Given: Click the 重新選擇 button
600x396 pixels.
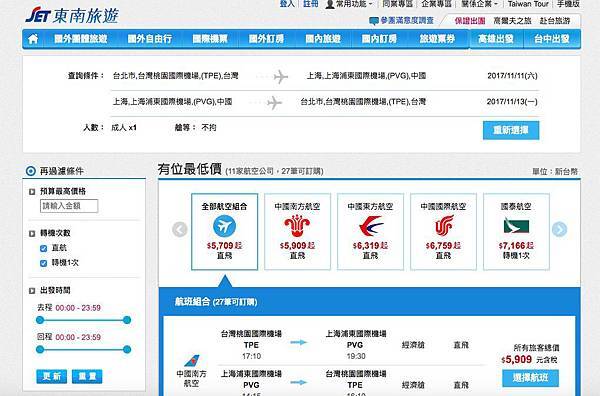Looking at the screenshot, I should tap(511, 130).
